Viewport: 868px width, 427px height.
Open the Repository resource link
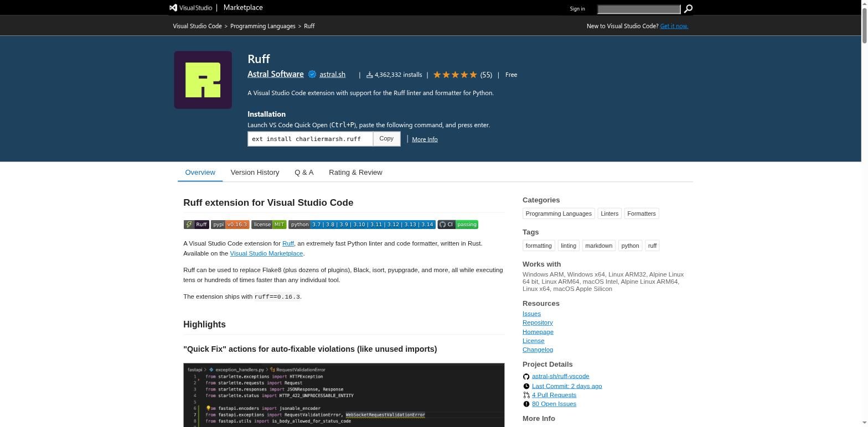pos(538,322)
